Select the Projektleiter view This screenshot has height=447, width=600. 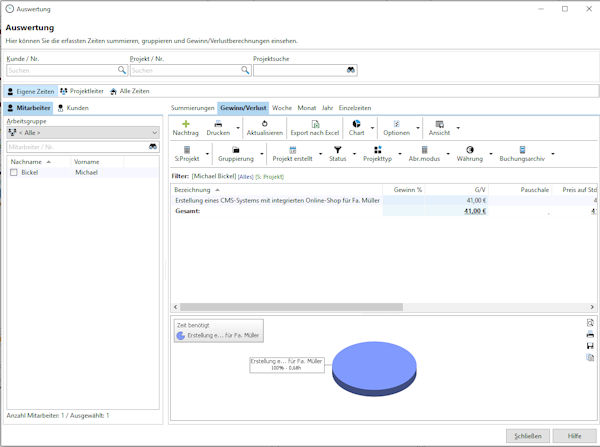82,91
